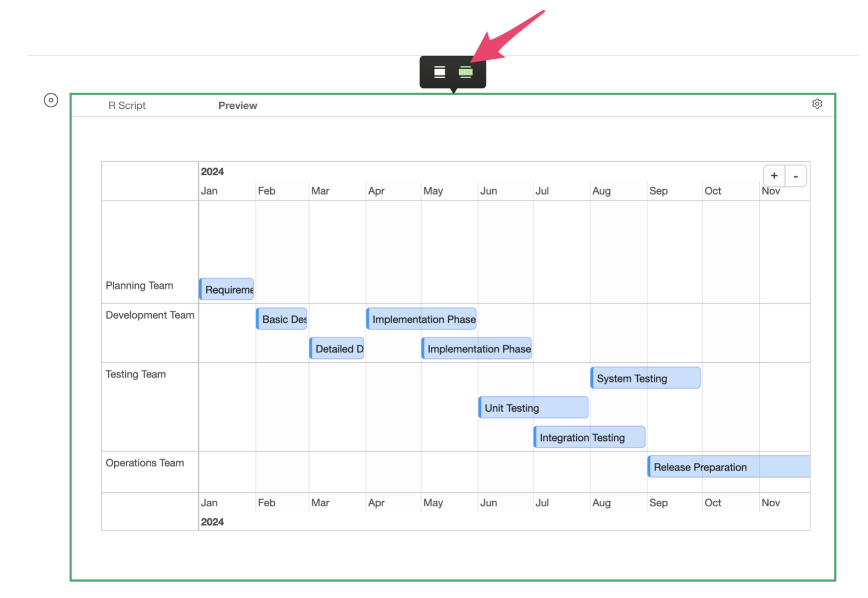The width and height of the screenshot is (868, 598).
Task: Click the 2024 year header
Action: tap(212, 171)
